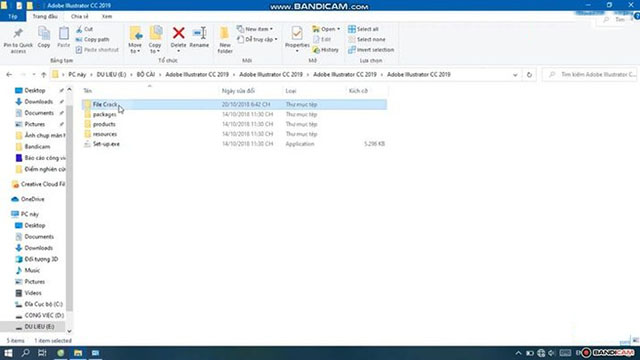Click the Edit ribbon button
This screenshot has height=360, width=640.
[x=322, y=39]
